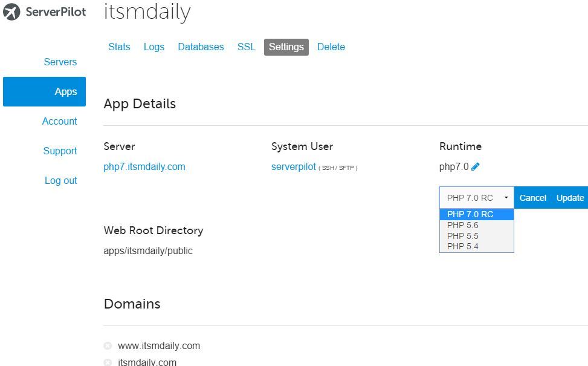Image resolution: width=588 pixels, height=366 pixels.
Task: Remove the itsmdaily.com domain
Action: click(x=108, y=362)
